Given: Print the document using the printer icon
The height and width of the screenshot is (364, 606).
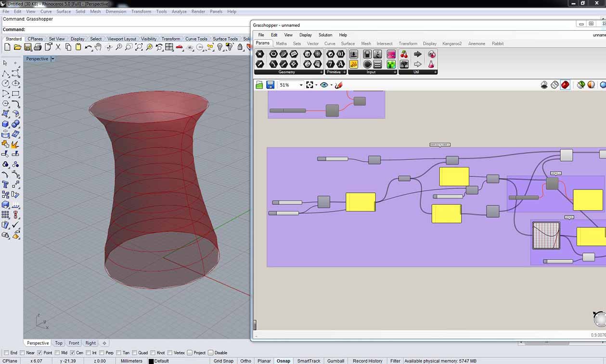Looking at the screenshot, I should pyautogui.click(x=38, y=47).
